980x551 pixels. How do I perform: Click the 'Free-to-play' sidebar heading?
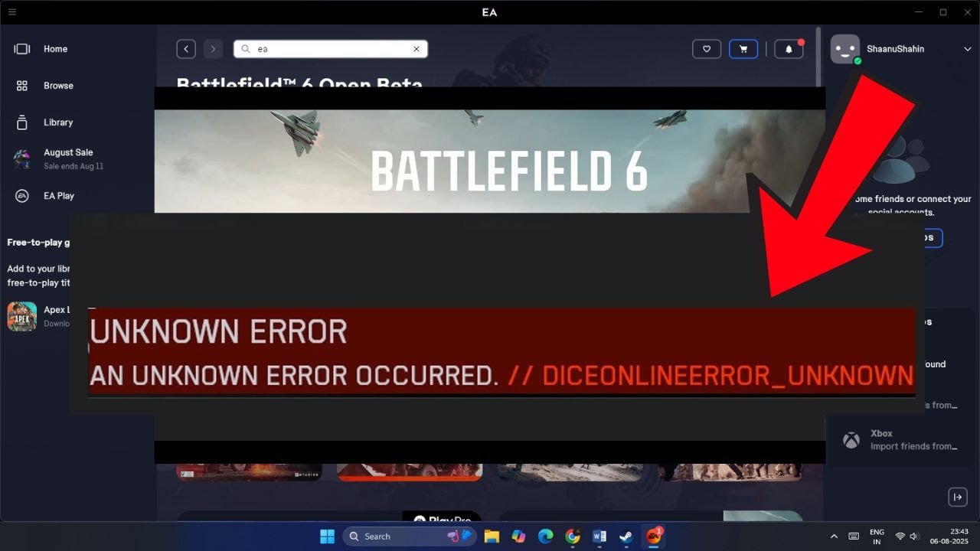coord(38,243)
